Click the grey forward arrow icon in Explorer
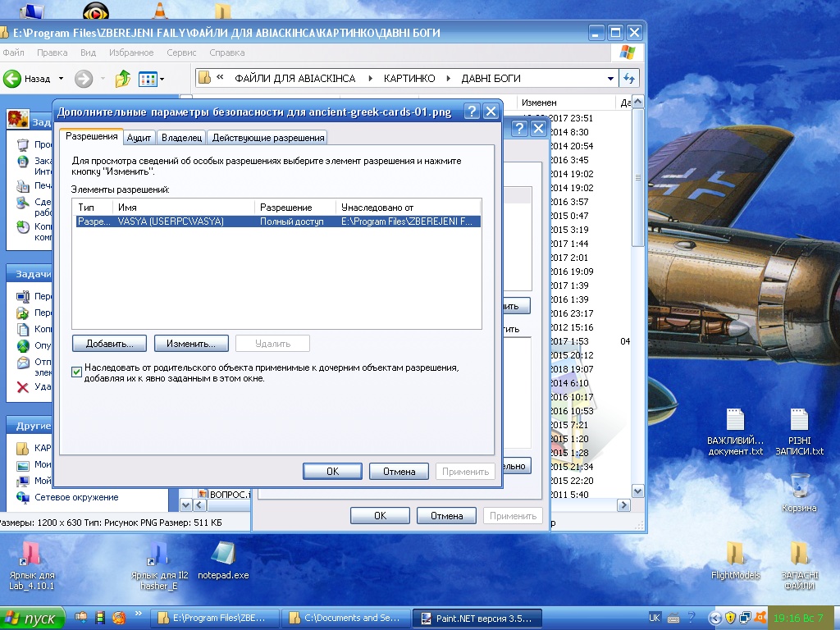 (83, 79)
